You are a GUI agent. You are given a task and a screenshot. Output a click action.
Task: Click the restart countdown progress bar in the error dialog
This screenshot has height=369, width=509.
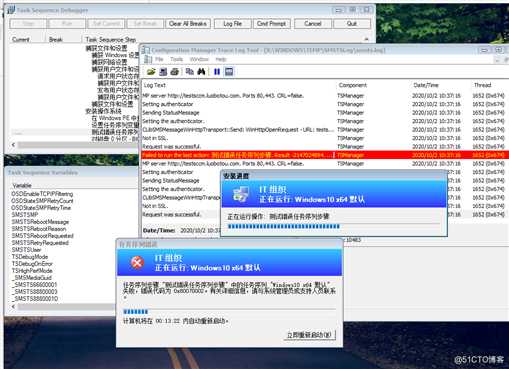tap(229, 312)
